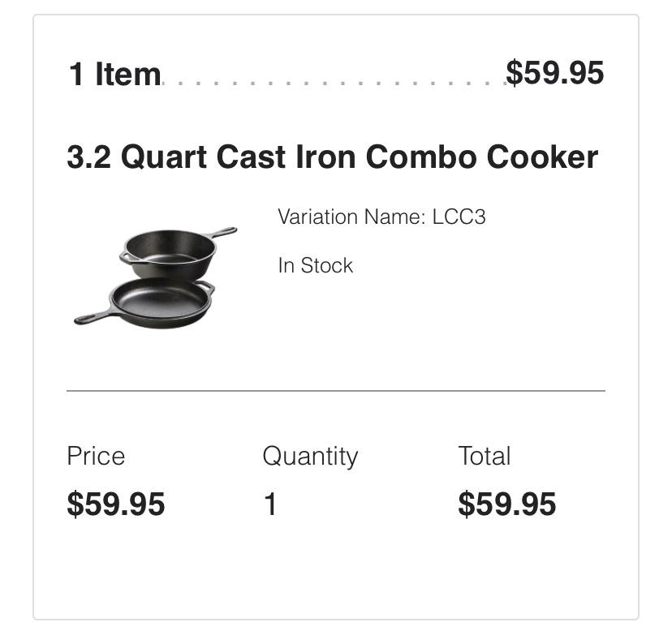Click the "1 Item" cart summary heading

(x=114, y=75)
